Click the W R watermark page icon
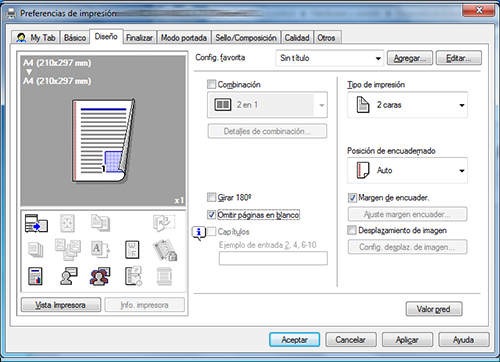Screen dimensions: 500x362 coord(132,250)
